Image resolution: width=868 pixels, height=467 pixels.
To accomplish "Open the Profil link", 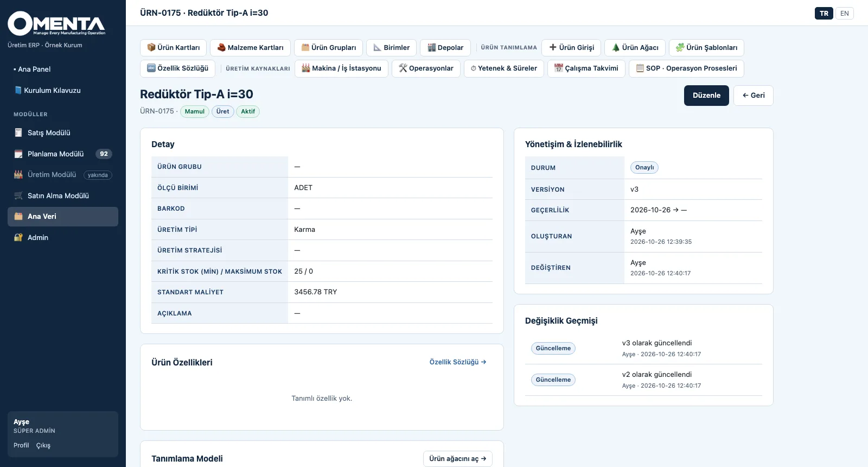I will [x=21, y=445].
